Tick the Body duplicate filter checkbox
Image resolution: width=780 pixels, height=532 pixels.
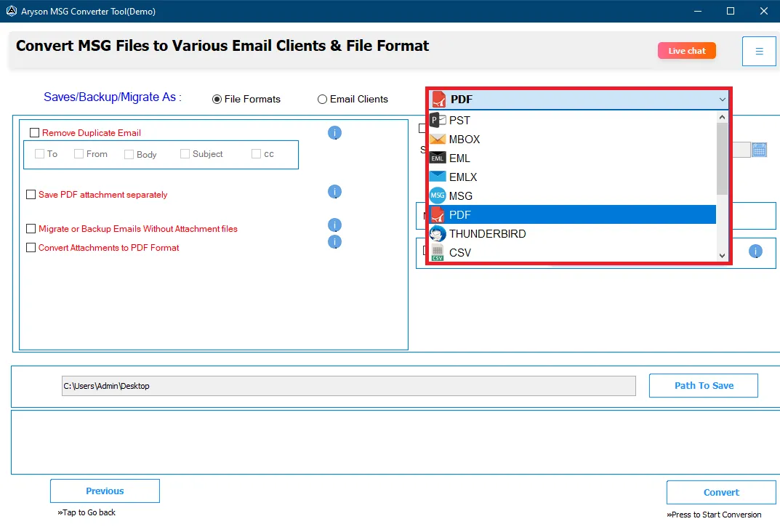pyautogui.click(x=129, y=155)
